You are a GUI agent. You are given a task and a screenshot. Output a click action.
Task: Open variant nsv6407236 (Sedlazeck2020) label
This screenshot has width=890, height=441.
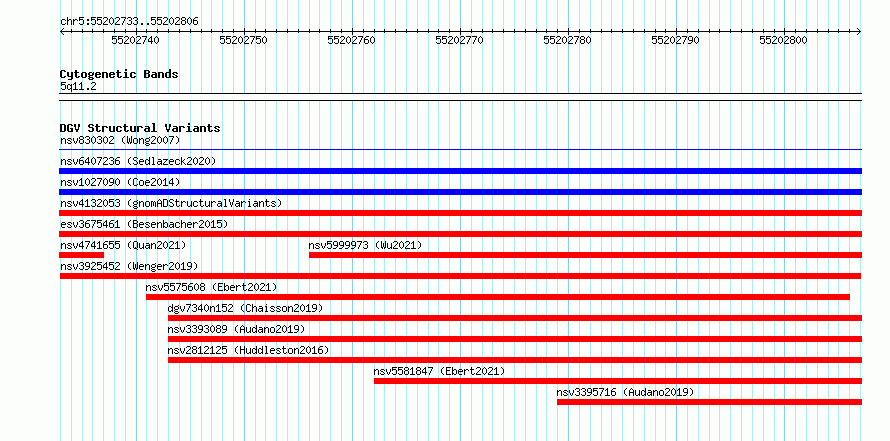pos(138,161)
